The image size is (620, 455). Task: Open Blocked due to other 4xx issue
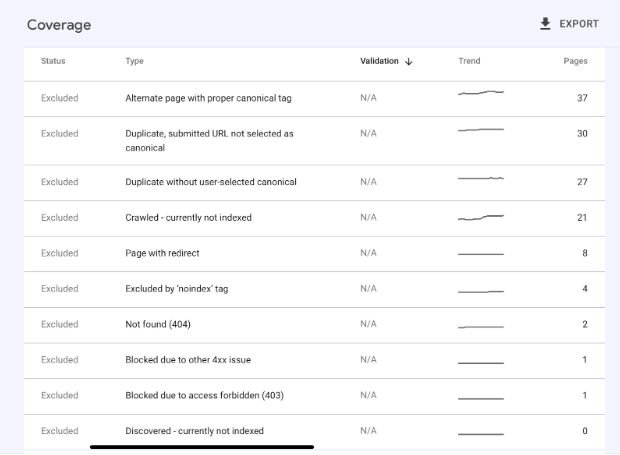(314, 361)
